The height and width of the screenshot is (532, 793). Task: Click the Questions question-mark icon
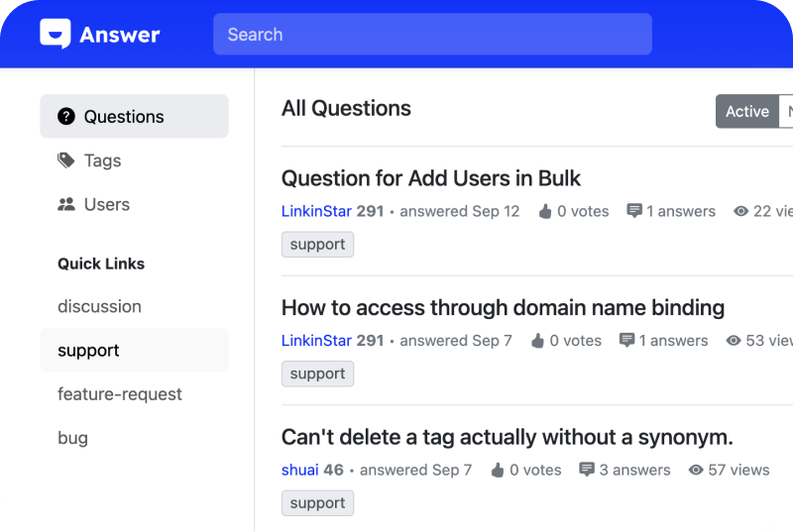coord(66,116)
